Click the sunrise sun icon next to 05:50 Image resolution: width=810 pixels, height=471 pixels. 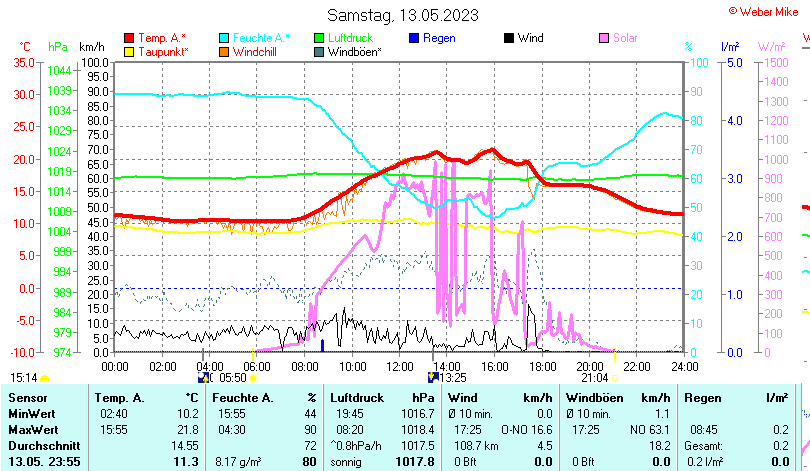tap(253, 378)
